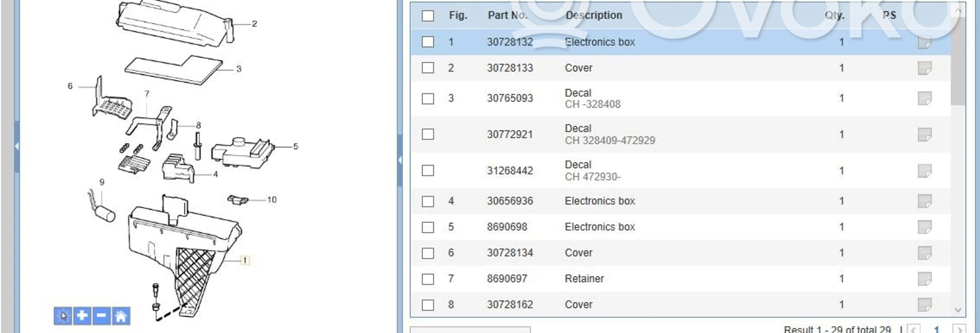The height and width of the screenshot is (333, 980).
Task: Check the box for Electronics box 30728132
Action: [x=428, y=42]
